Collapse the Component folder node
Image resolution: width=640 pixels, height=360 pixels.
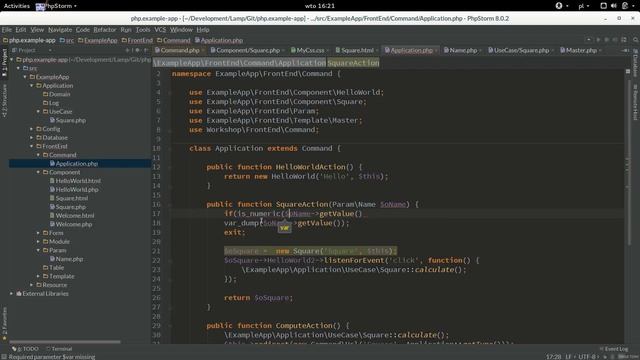pyautogui.click(x=38, y=172)
